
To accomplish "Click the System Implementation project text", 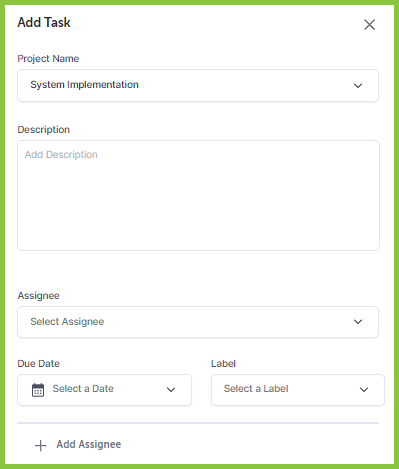I will tap(84, 85).
